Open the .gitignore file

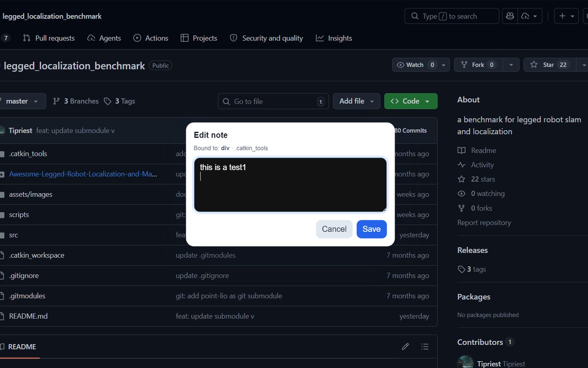click(x=24, y=276)
